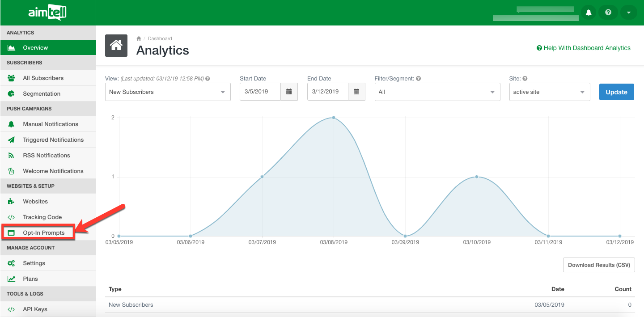
Task: Go to All Subscribers in sidebar
Action: tap(43, 78)
